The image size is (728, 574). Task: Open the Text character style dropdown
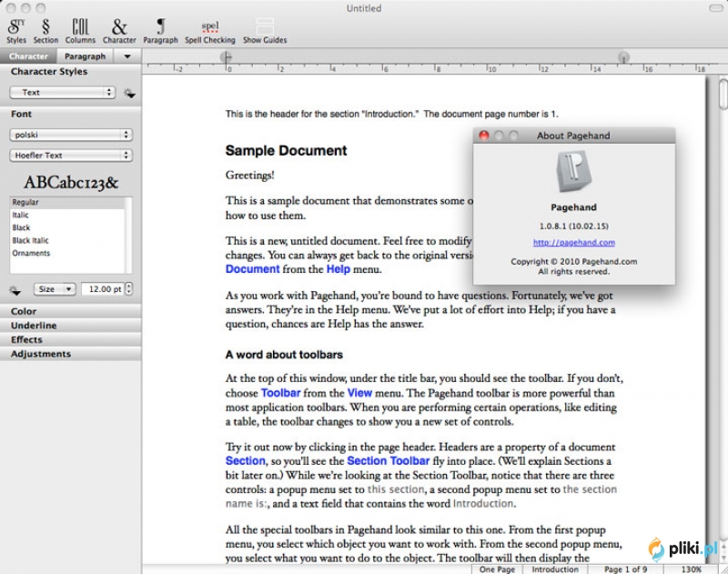coord(62,93)
